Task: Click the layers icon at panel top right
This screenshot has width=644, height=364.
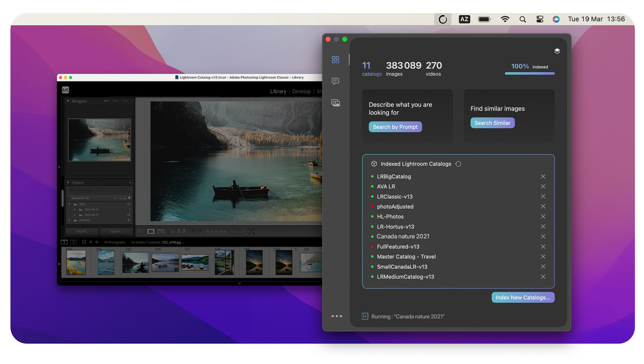Action: [x=557, y=51]
